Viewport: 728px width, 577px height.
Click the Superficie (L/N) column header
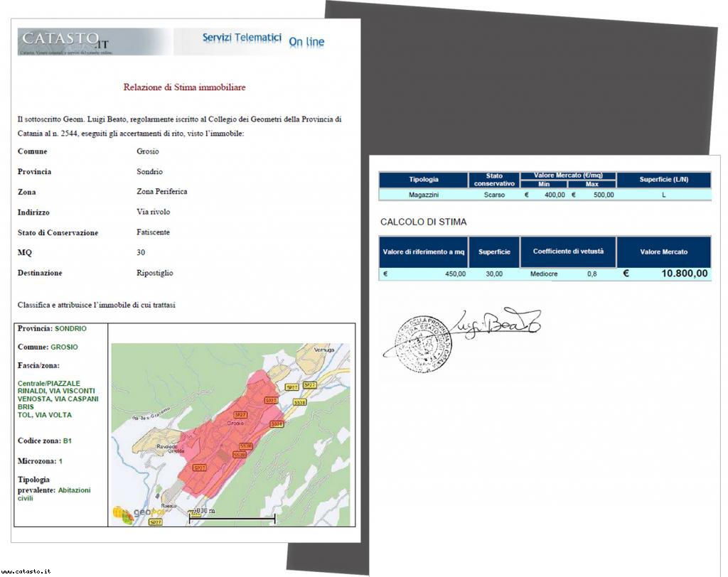point(663,180)
